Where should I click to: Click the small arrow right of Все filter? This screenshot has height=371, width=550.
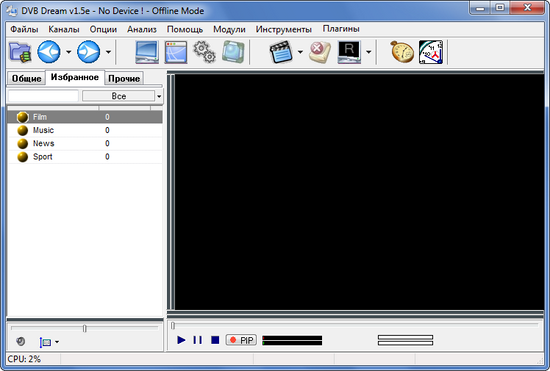[159, 96]
